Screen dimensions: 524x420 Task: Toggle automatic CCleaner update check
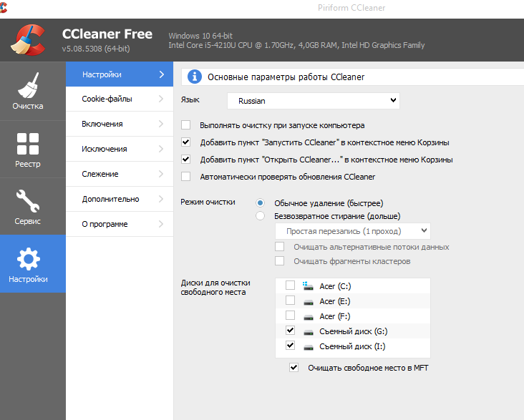click(x=186, y=176)
